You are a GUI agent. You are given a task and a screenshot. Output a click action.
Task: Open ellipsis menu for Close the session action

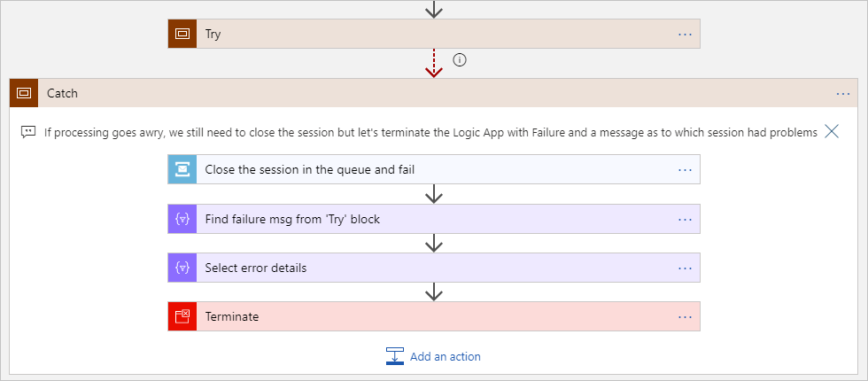(685, 169)
